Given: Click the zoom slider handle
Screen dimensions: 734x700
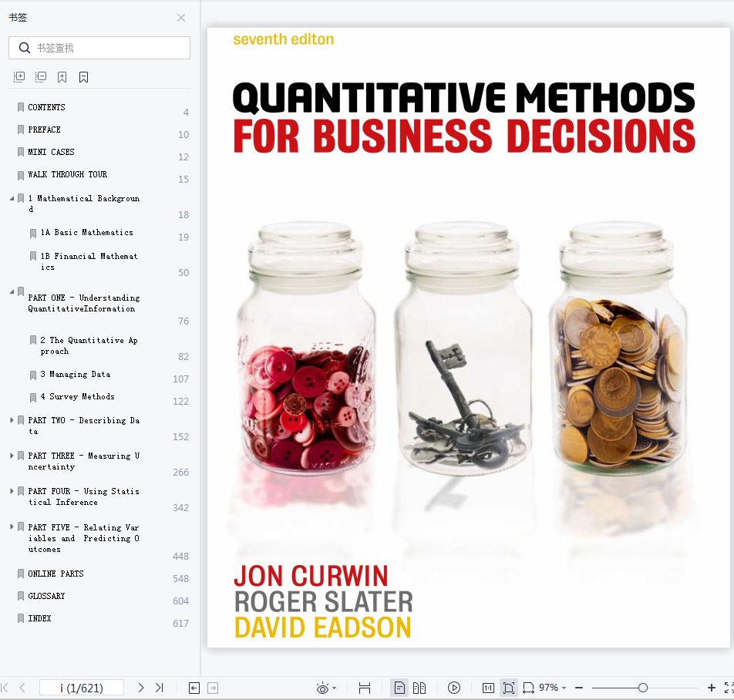Looking at the screenshot, I should pyautogui.click(x=643, y=688).
